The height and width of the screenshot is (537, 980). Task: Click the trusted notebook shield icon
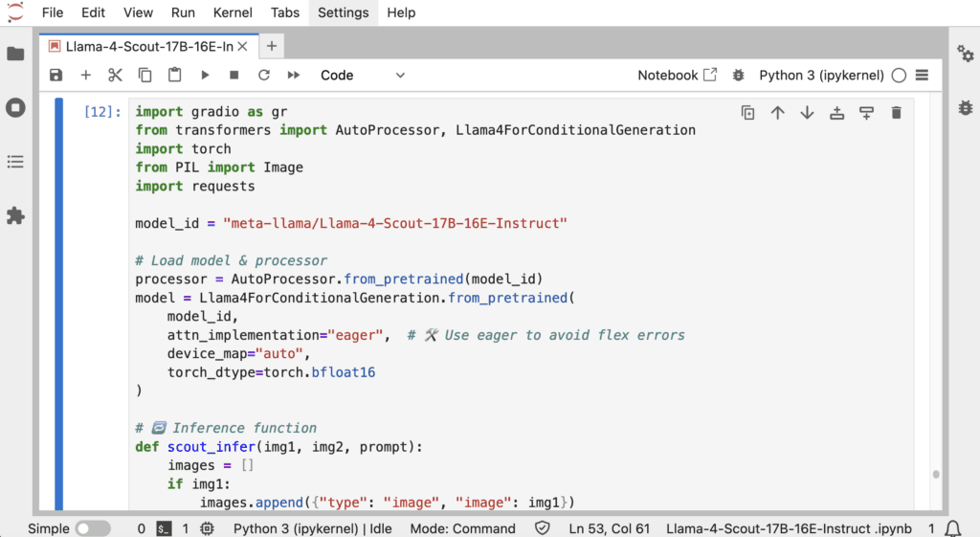[x=543, y=529]
